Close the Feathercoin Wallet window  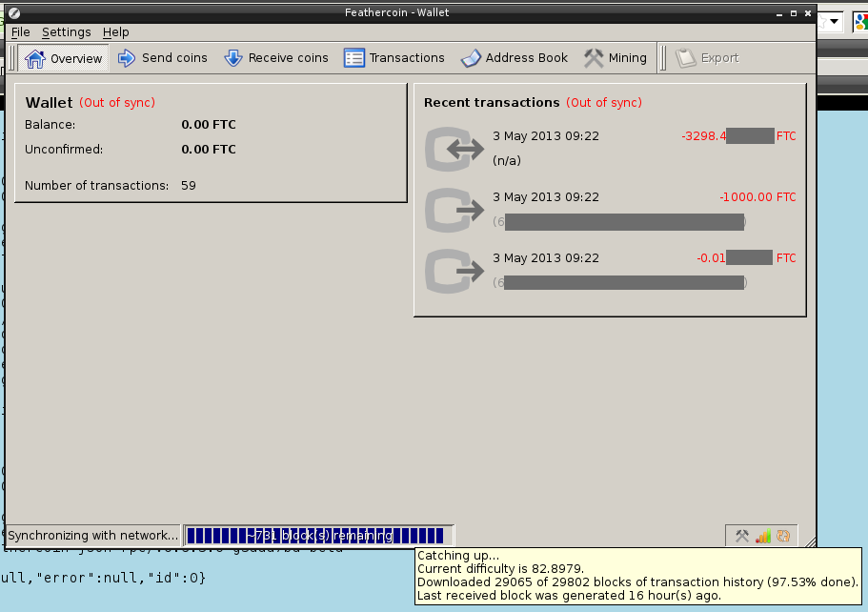tap(808, 13)
